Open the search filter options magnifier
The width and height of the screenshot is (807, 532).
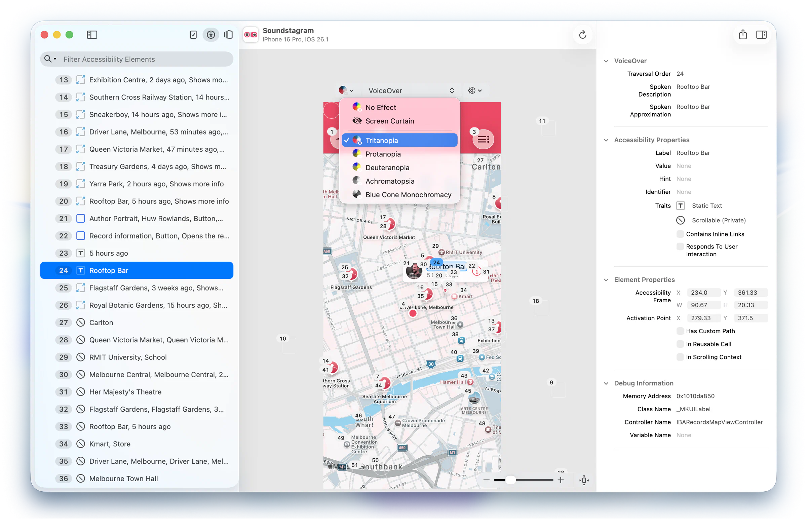point(49,59)
